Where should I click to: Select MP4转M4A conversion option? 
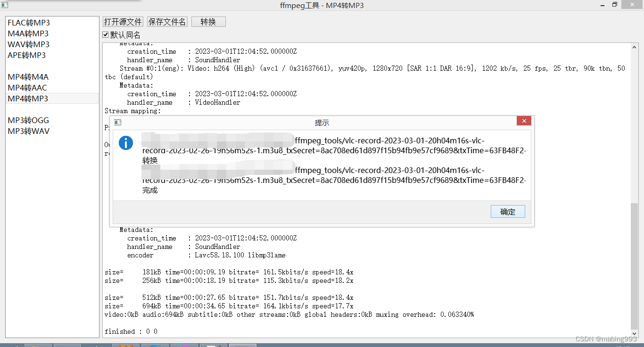[x=52, y=77]
